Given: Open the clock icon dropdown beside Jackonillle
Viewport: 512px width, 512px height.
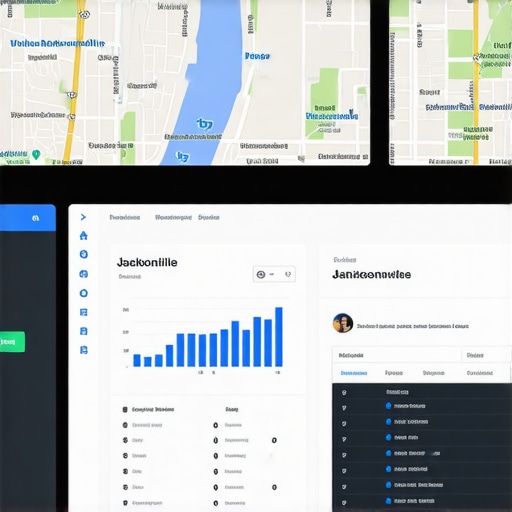Looking at the screenshot, I should [274, 274].
